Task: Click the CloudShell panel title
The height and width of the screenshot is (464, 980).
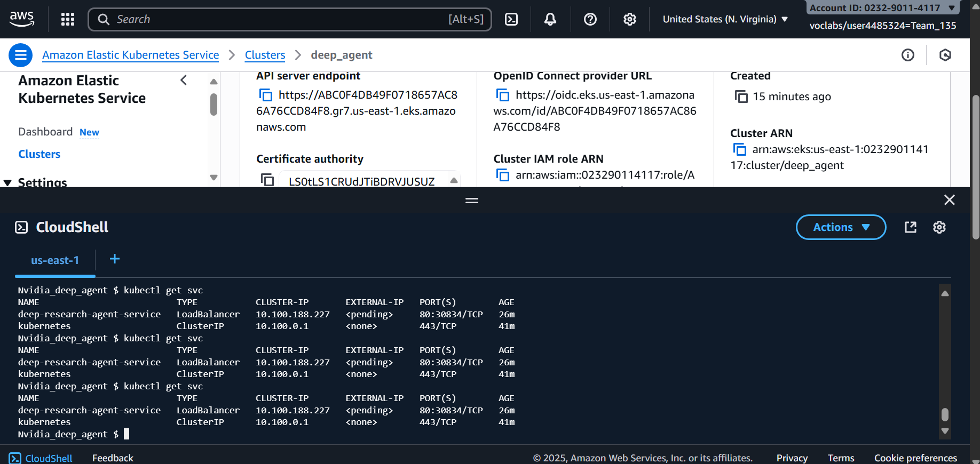Action: [72, 227]
